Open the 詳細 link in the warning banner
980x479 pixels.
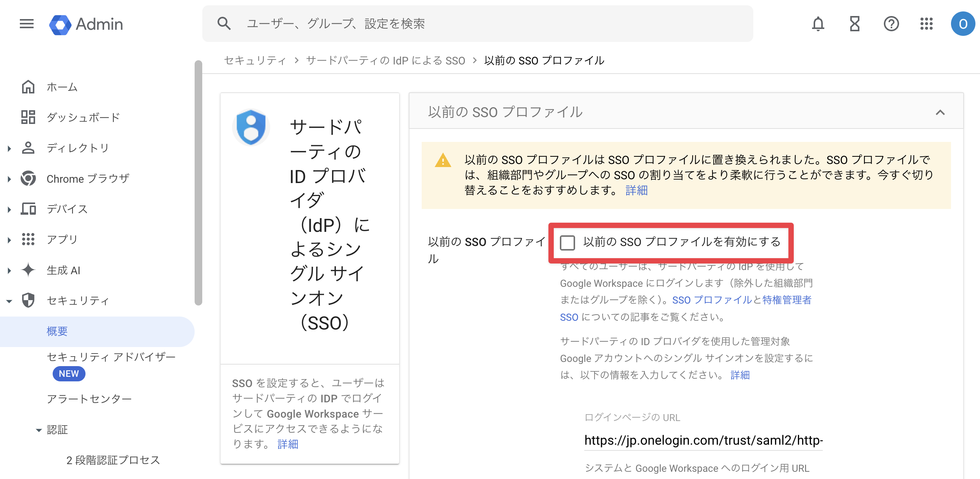click(x=636, y=190)
